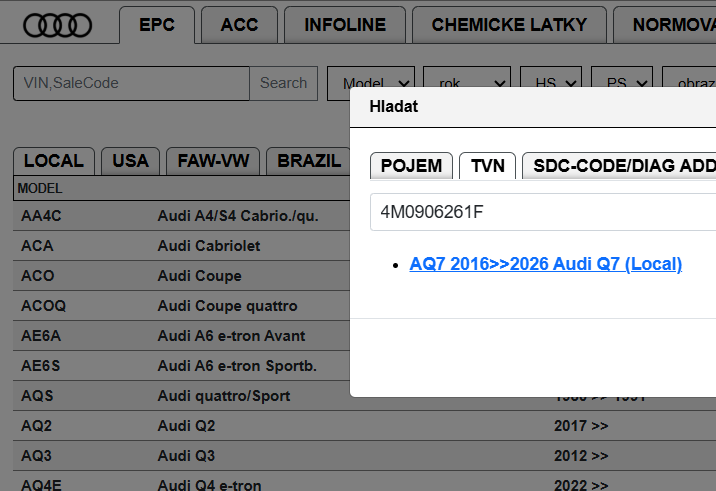716x491 pixels.
Task: Click the Audi rings logo
Action: 57,26
